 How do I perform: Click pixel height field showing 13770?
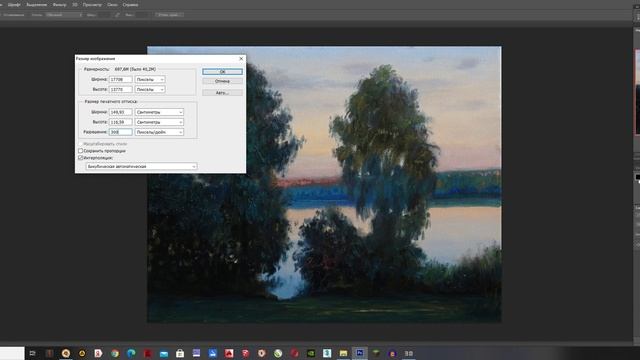point(121,89)
